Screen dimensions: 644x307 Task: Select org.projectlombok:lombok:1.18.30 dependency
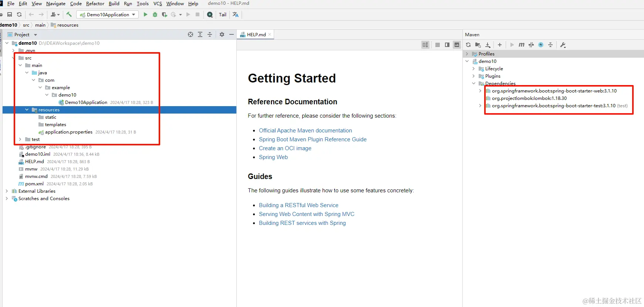[x=529, y=98]
